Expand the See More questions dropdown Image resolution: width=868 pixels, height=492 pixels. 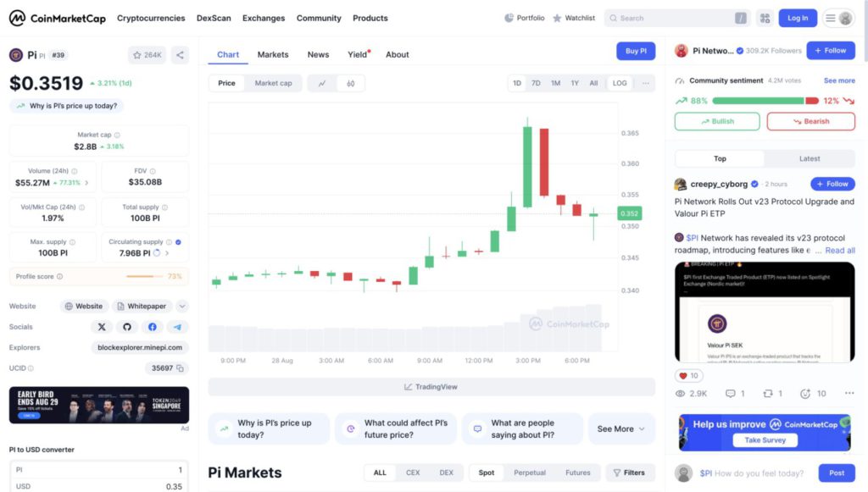(x=621, y=428)
